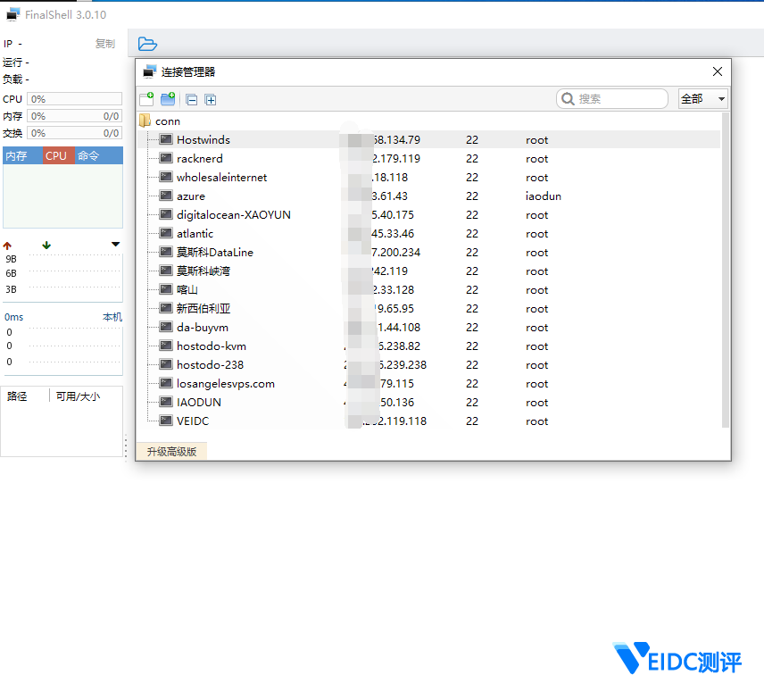Switch to the CPU tab

(55, 154)
